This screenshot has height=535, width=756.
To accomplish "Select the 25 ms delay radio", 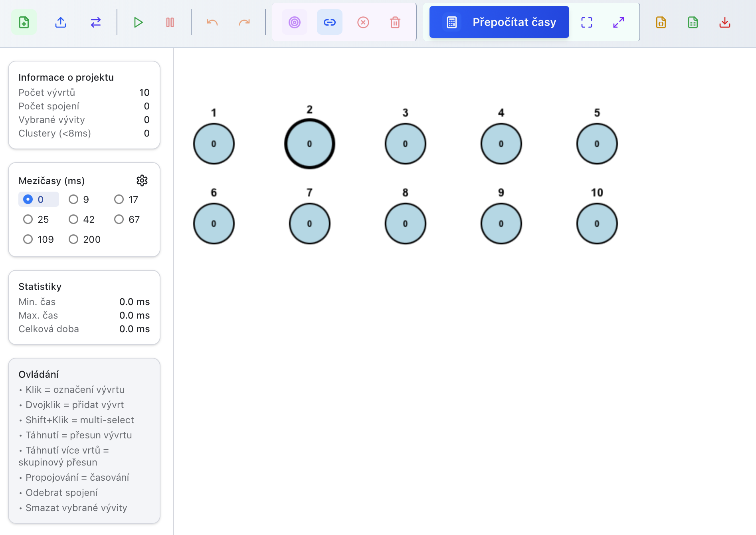I will 28,219.
